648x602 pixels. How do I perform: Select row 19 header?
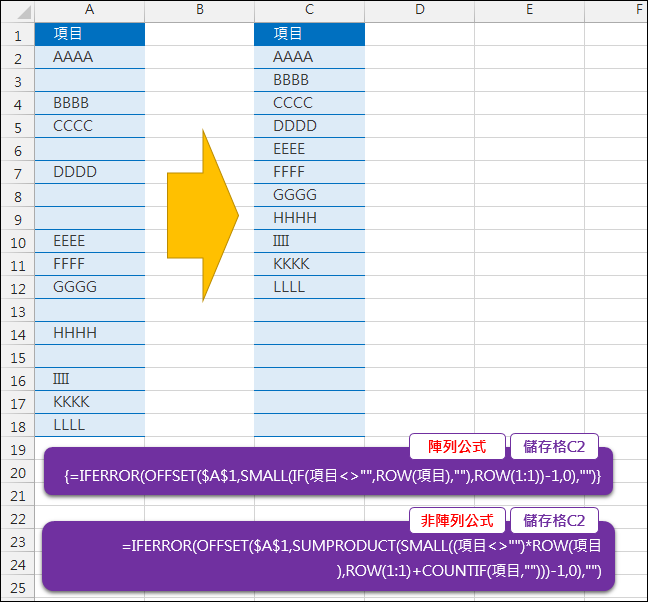[18, 449]
